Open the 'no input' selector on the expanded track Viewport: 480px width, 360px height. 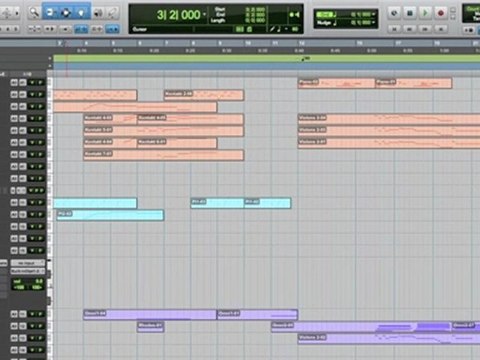27,263
